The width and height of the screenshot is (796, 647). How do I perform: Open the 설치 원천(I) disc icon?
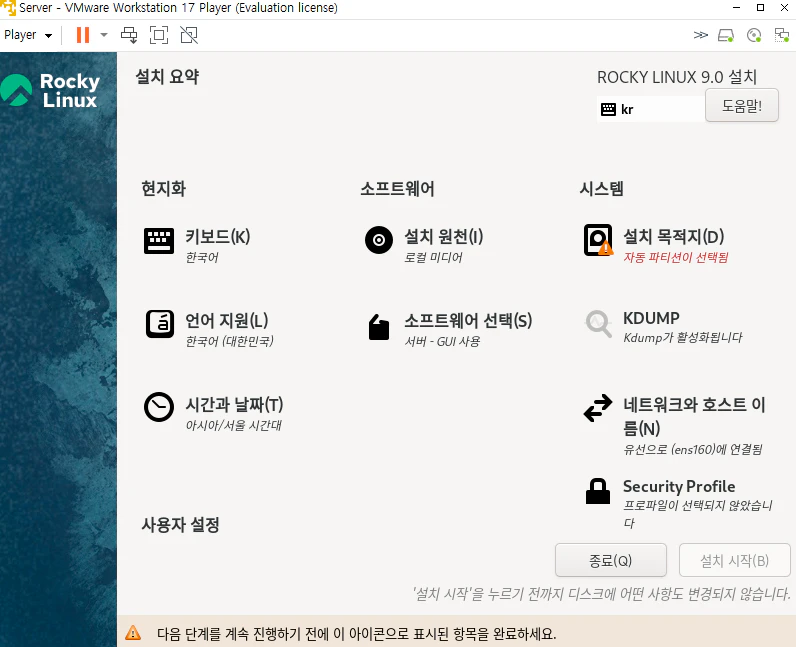click(x=379, y=240)
